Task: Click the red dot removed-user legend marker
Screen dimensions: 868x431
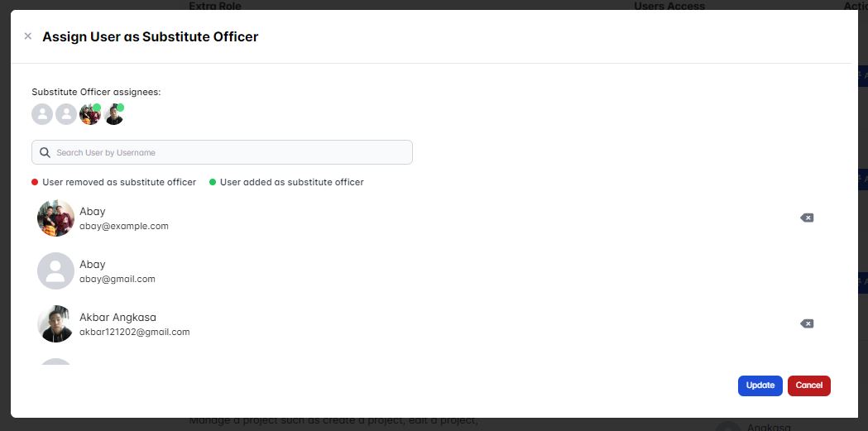Action: click(35, 182)
